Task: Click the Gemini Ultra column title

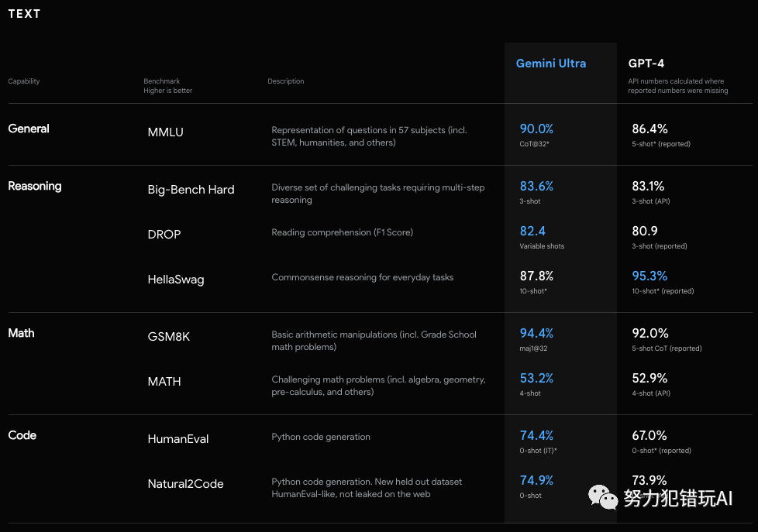Action: tap(550, 63)
